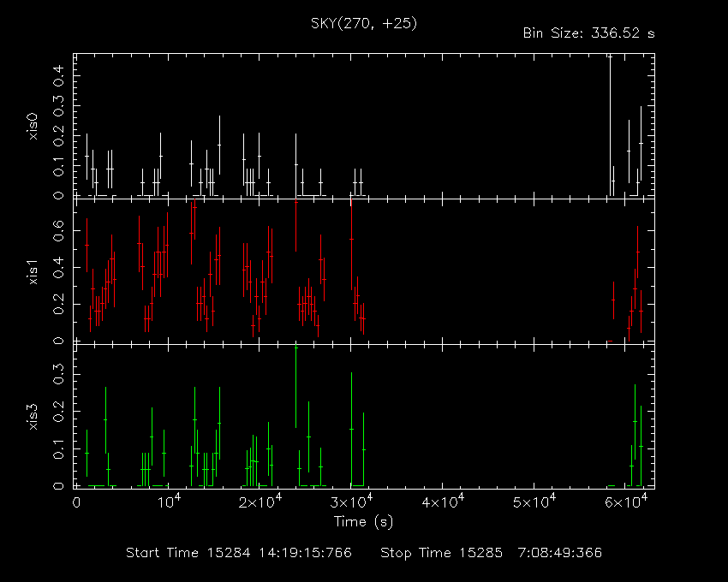Click the 0.6 tick label on xis1 axis
Viewport: 728px width, 582px height.
tap(58, 231)
